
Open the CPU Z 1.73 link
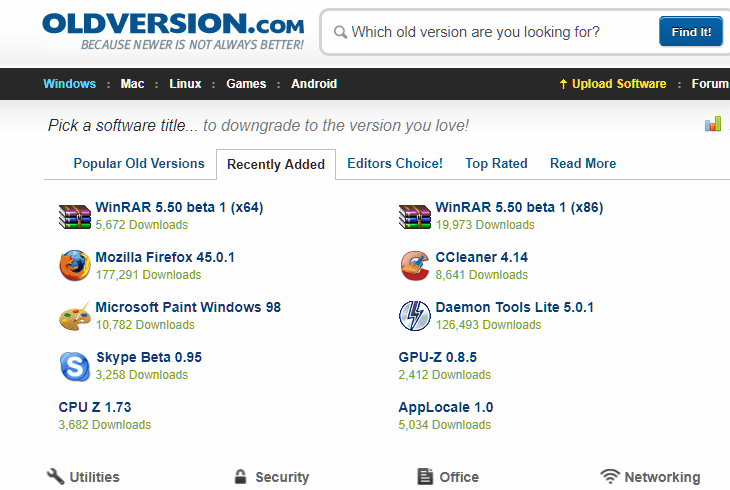point(95,407)
